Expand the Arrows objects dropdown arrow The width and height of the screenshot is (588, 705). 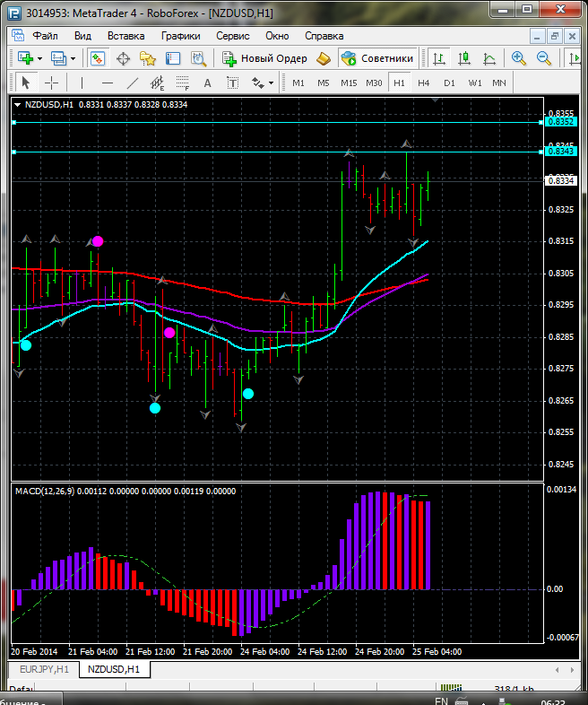coord(271,83)
